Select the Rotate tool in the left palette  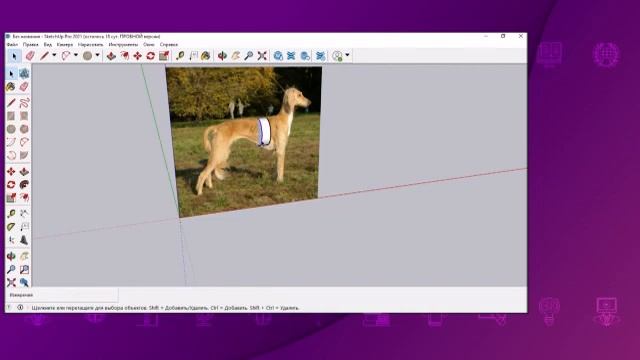[x=11, y=184]
